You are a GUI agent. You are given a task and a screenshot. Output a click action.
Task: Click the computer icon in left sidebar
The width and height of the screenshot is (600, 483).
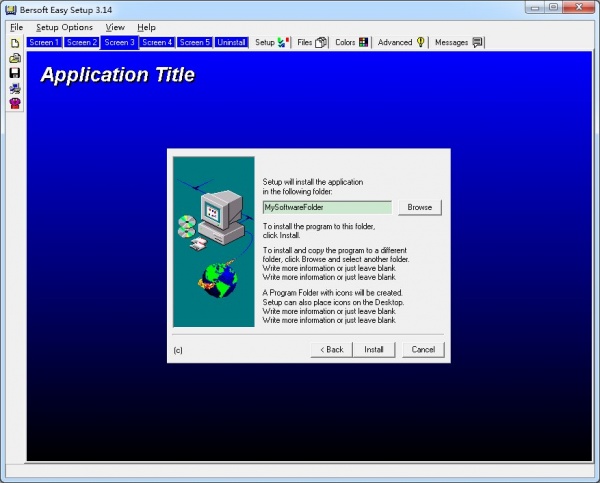coord(14,88)
